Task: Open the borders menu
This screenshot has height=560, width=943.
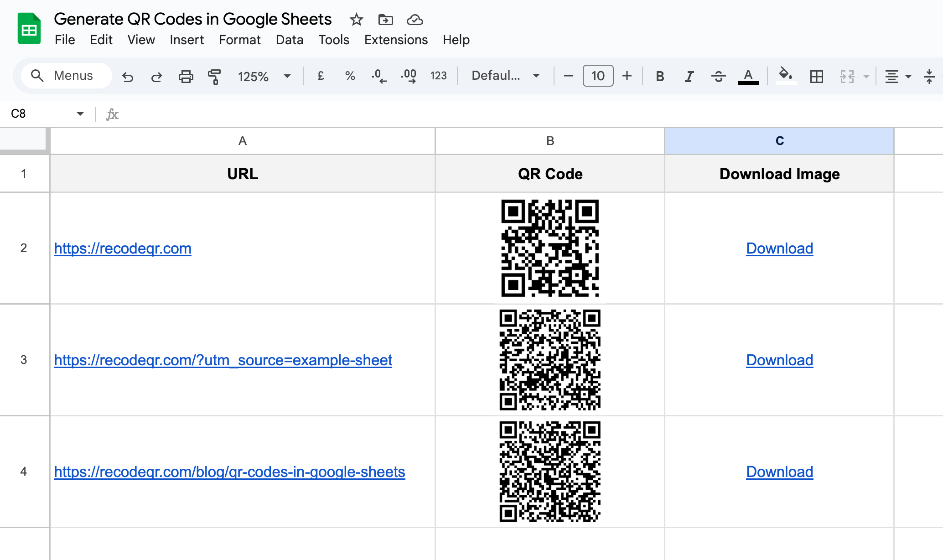Action: 816,76
